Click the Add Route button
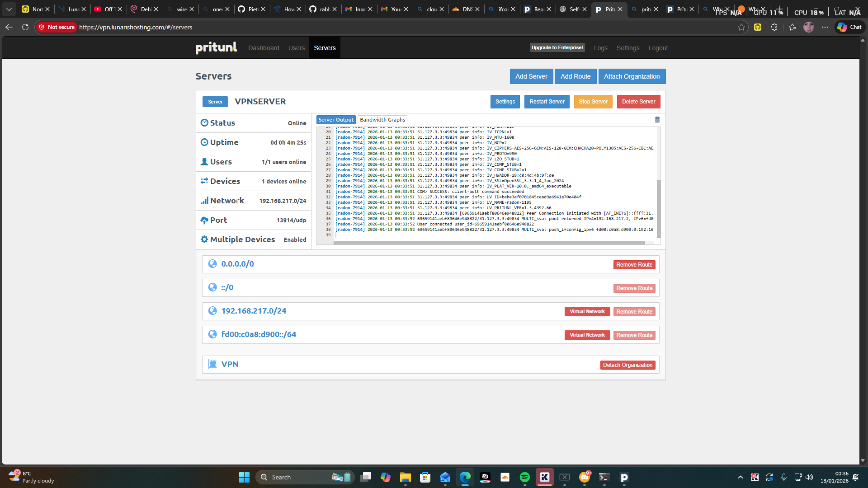This screenshot has width=868, height=488. click(x=576, y=76)
